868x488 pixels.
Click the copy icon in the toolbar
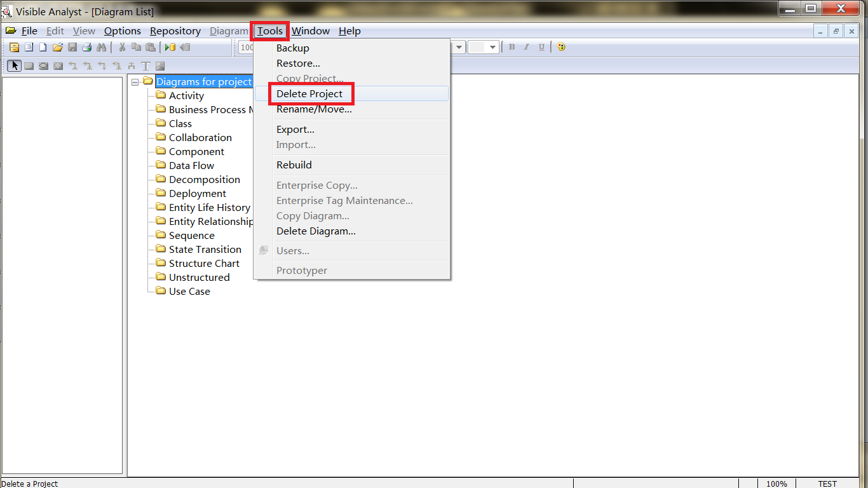click(136, 47)
